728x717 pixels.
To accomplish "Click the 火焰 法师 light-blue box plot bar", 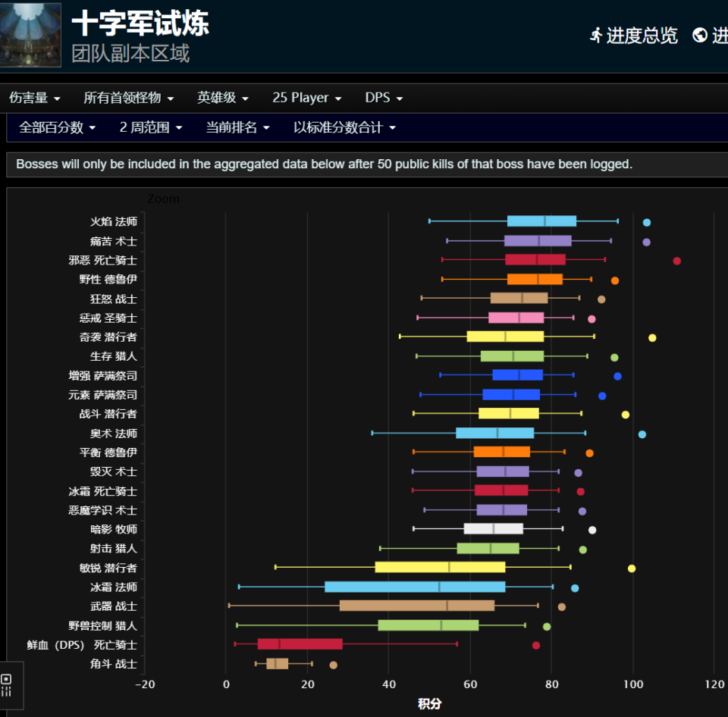I will click(541, 221).
